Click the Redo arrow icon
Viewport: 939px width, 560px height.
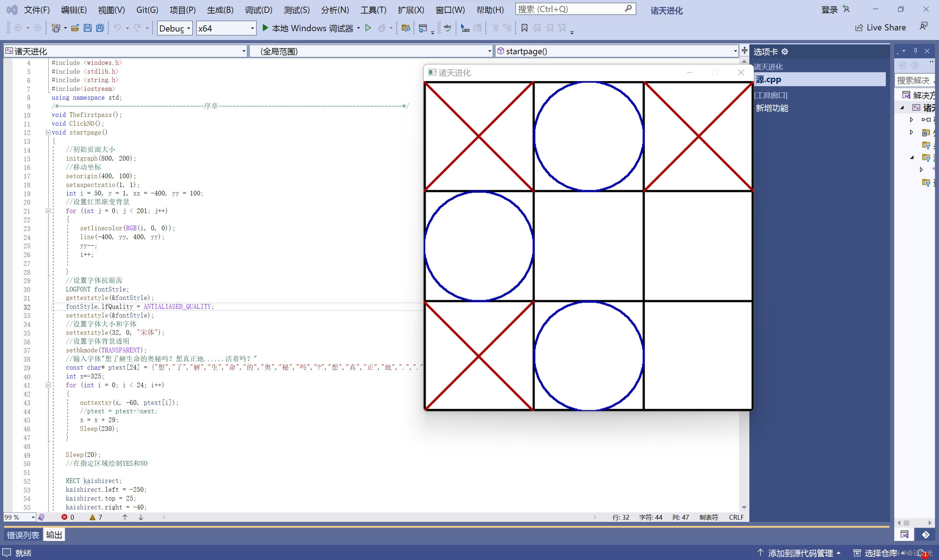(x=138, y=28)
